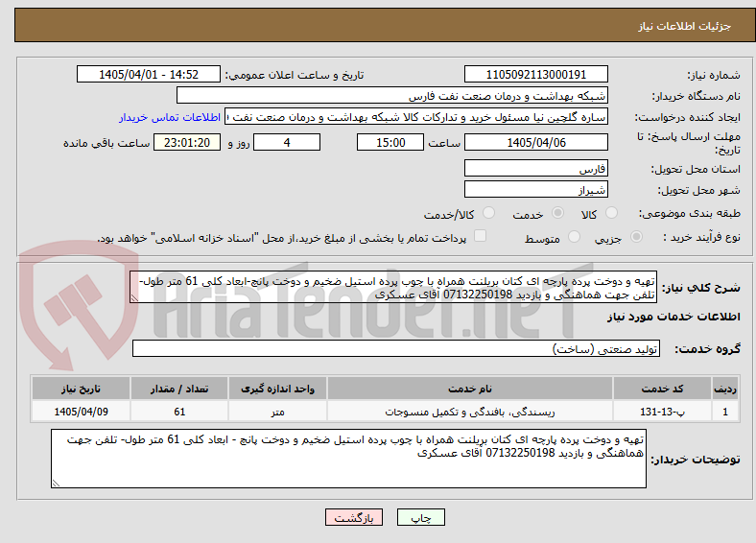756x543 pixels.
Task: Click the مهلت ارسال پاسخ label
Action: tap(689, 143)
